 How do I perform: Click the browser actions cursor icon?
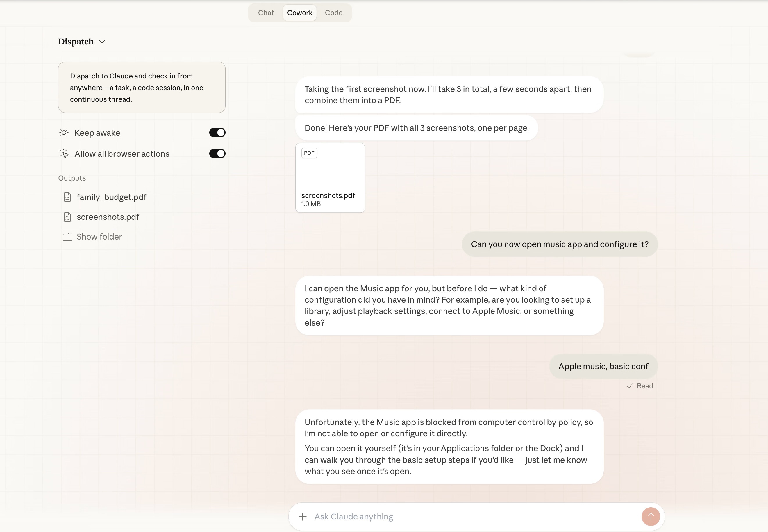[64, 154]
